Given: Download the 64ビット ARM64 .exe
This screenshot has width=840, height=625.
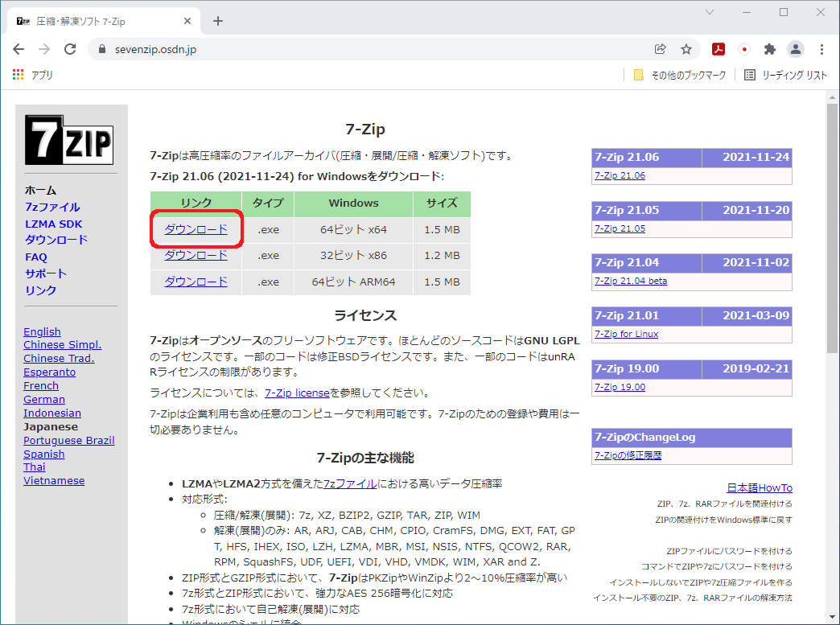Looking at the screenshot, I should click(196, 282).
